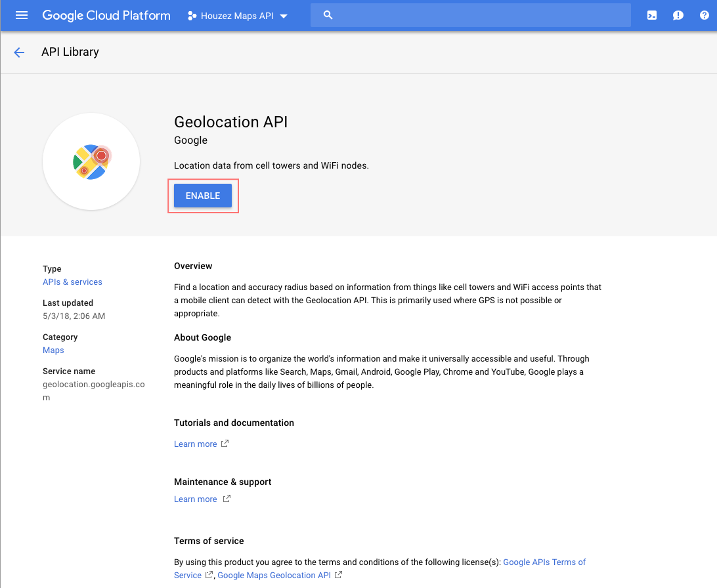Click the 'Geolocation API' heading
The height and width of the screenshot is (588, 717).
[x=231, y=122]
